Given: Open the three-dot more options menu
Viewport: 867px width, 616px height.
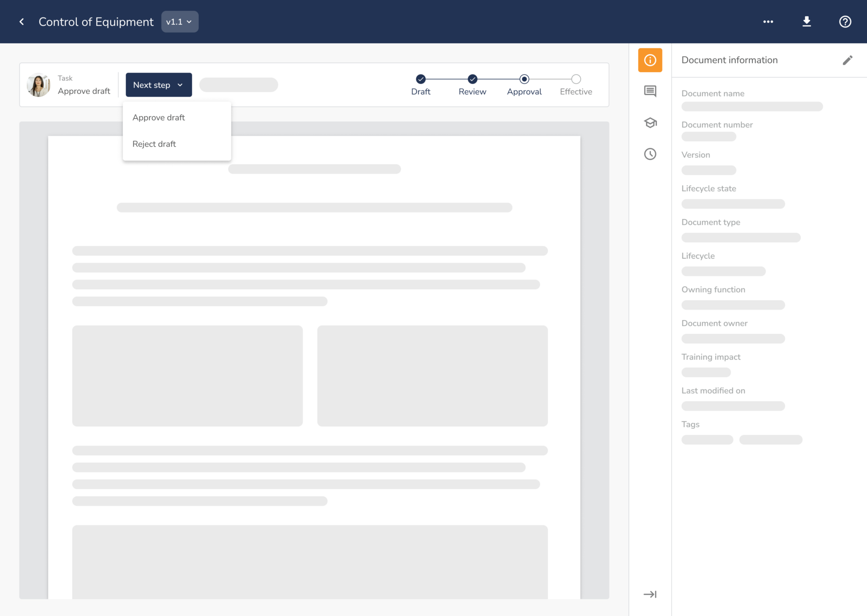Looking at the screenshot, I should (x=768, y=22).
